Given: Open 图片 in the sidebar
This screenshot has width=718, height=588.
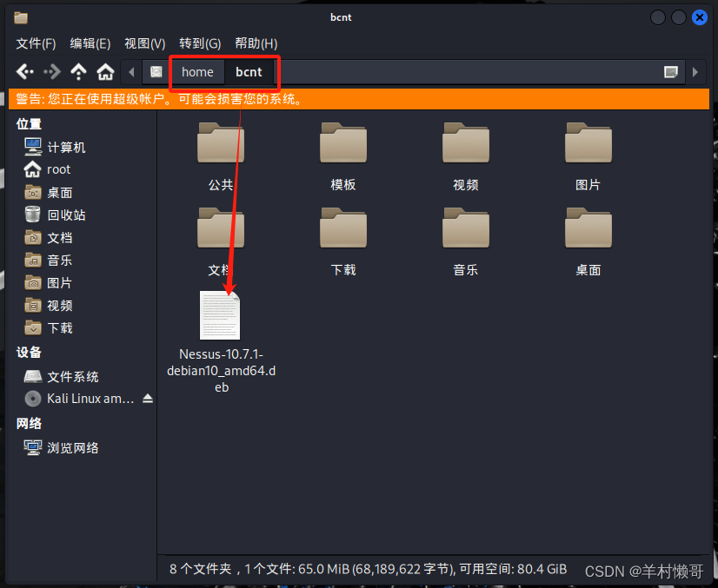Looking at the screenshot, I should [x=48, y=283].
